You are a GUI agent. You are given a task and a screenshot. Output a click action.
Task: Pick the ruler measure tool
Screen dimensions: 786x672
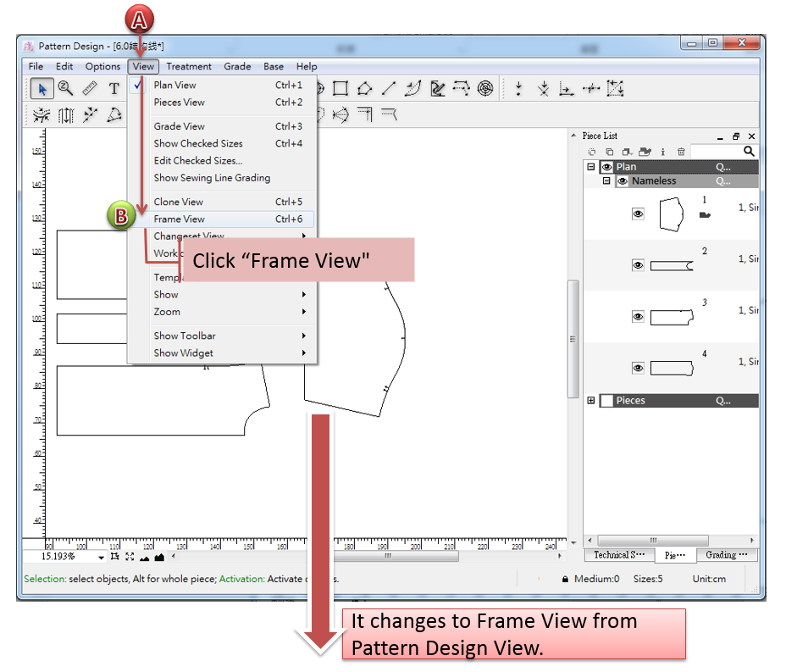pyautogui.click(x=90, y=88)
